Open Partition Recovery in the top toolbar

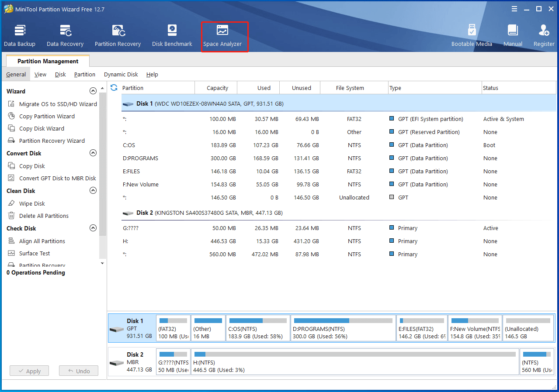tap(118, 36)
